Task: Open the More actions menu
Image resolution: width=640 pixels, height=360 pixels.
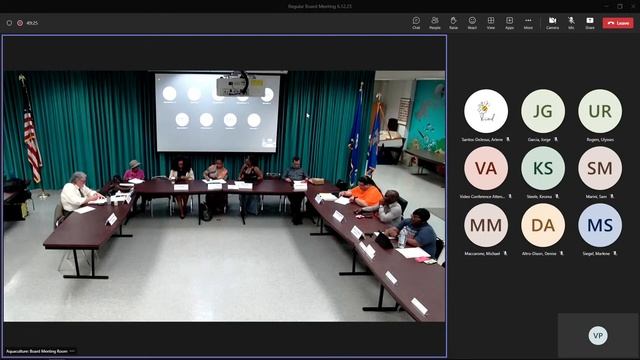Action: pos(528,23)
